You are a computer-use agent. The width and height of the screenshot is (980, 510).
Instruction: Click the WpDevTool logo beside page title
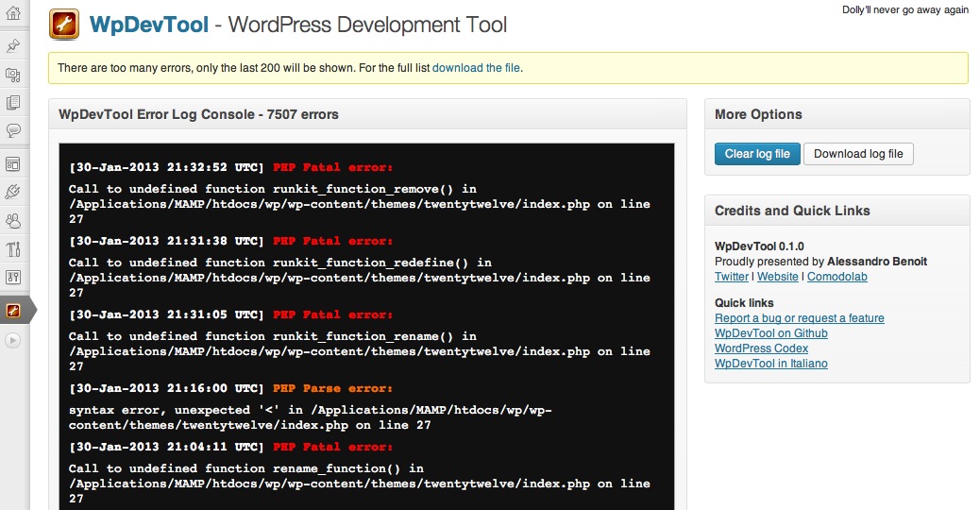click(x=64, y=25)
